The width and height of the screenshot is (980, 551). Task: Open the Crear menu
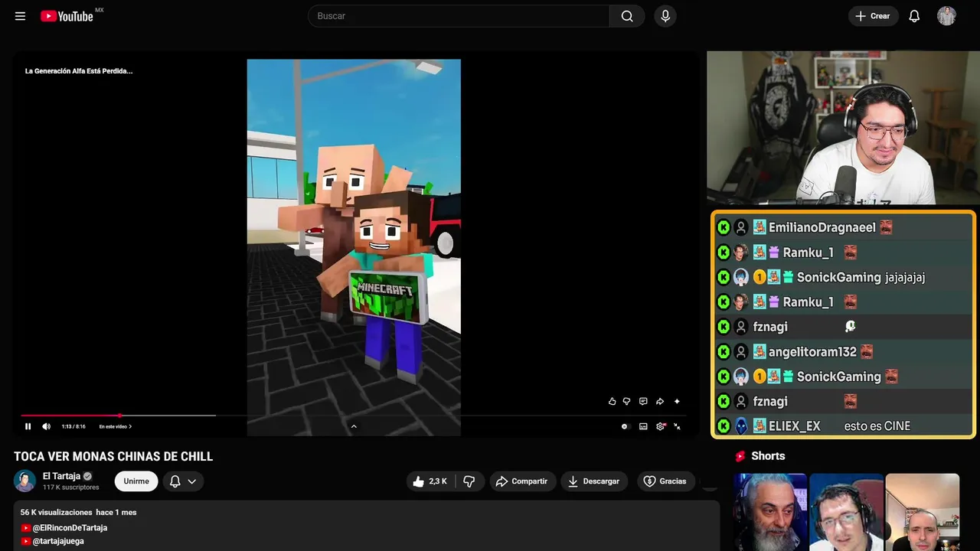873,16
